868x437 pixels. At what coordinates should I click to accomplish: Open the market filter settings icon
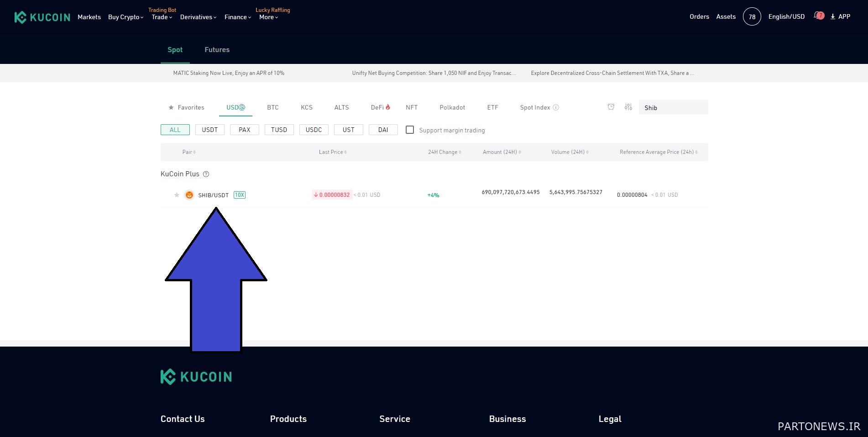click(628, 107)
